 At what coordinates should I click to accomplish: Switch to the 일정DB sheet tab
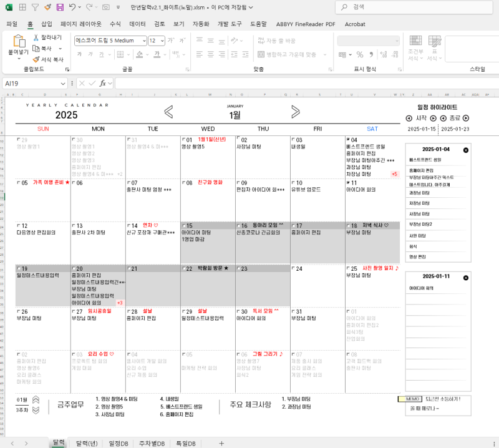tap(119, 444)
